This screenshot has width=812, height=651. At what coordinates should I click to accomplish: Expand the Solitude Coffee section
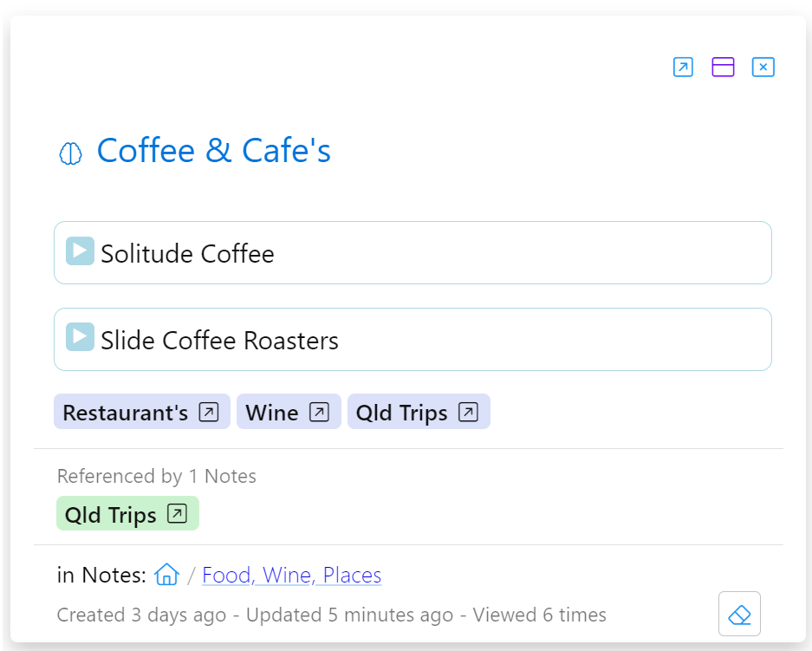coord(80,251)
